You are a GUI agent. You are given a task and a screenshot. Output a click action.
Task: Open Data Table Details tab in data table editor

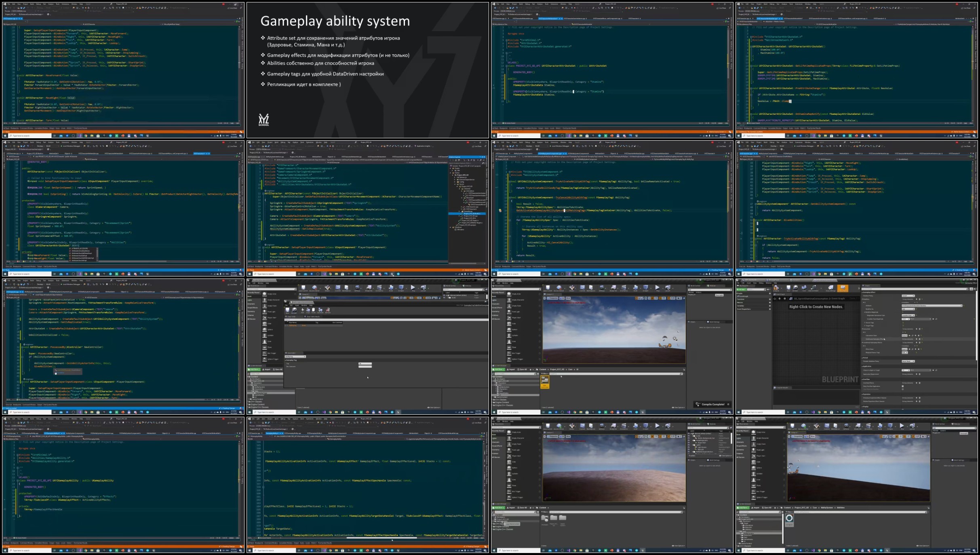313,317
